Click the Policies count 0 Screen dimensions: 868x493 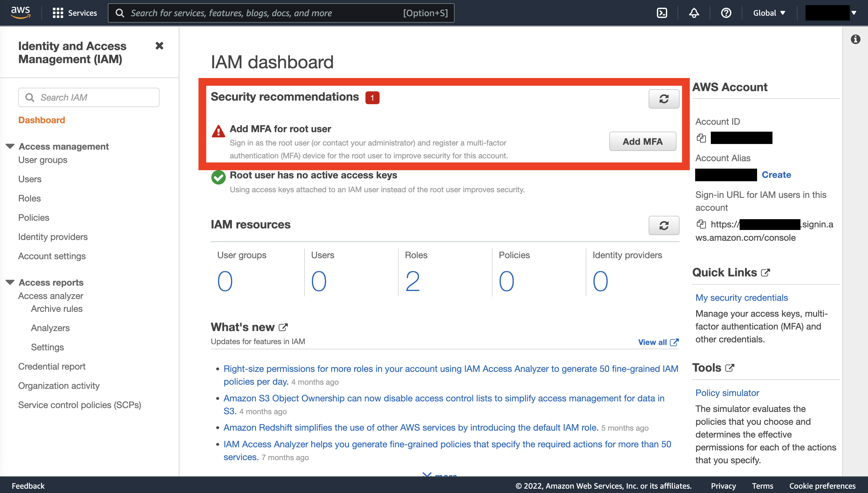click(506, 281)
